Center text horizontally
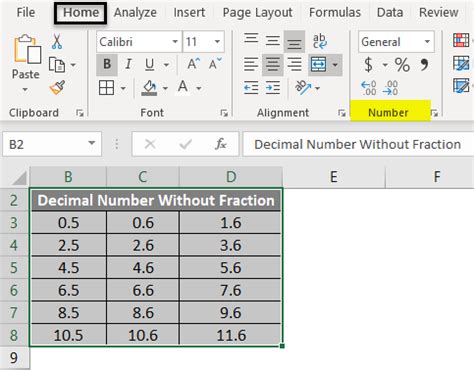The image size is (474, 370). [x=273, y=65]
